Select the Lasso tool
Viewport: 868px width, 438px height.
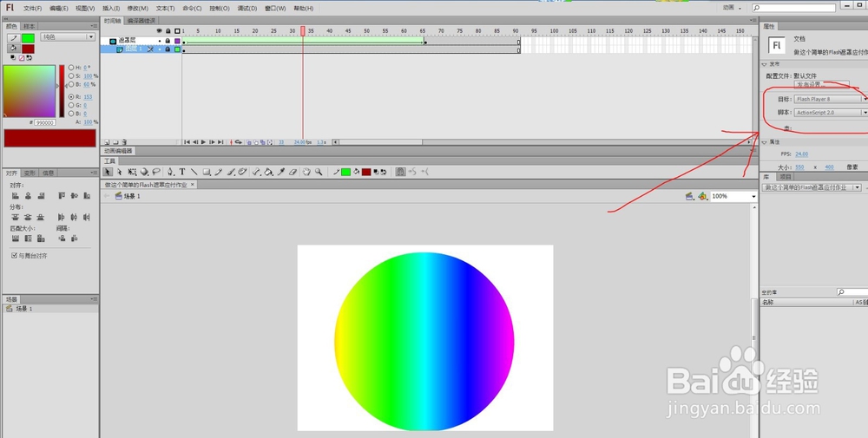click(x=156, y=172)
